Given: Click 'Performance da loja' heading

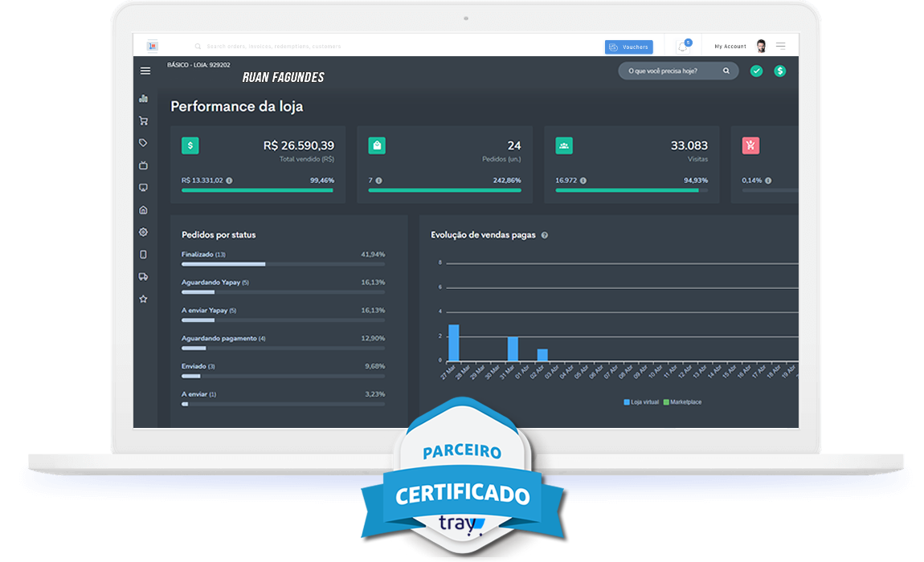Looking at the screenshot, I should point(237,107).
